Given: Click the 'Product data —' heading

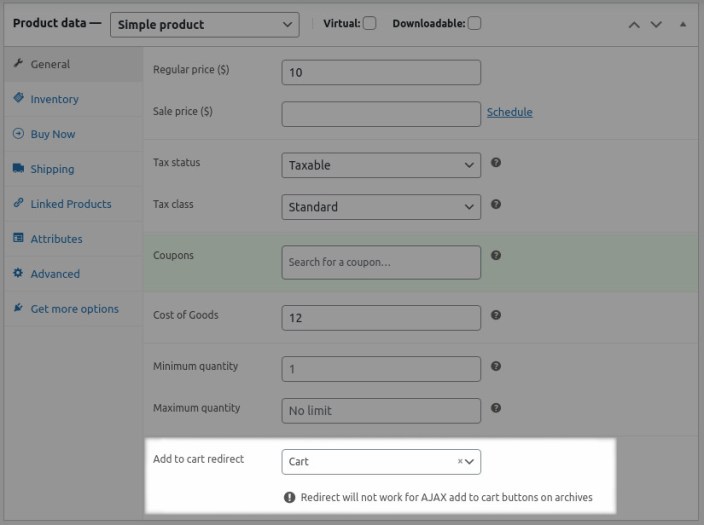Looking at the screenshot, I should tap(57, 23).
